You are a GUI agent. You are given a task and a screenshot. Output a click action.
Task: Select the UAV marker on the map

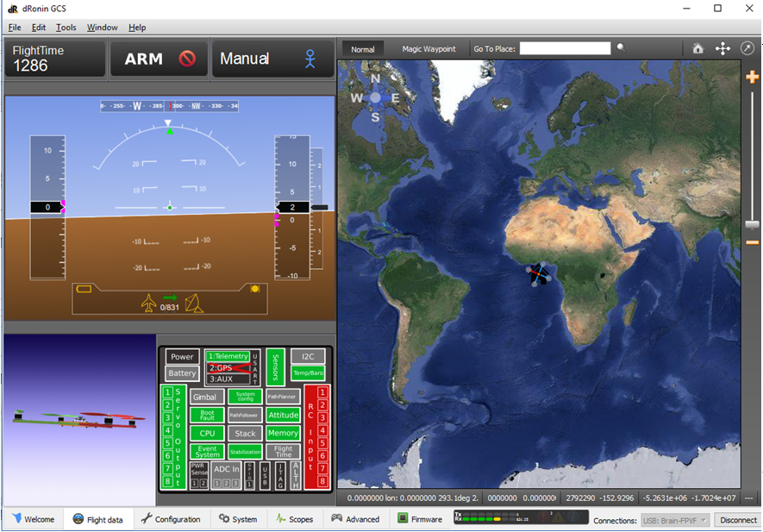[x=539, y=274]
